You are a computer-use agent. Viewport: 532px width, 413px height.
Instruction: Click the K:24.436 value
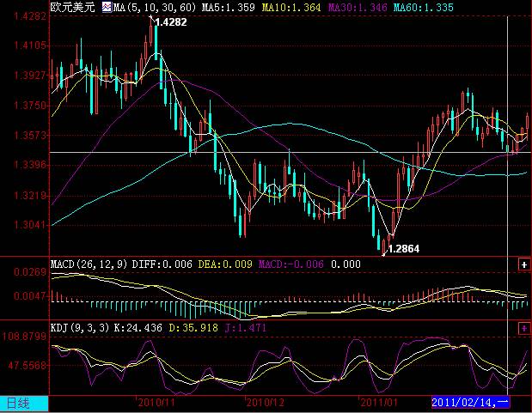[138, 327]
